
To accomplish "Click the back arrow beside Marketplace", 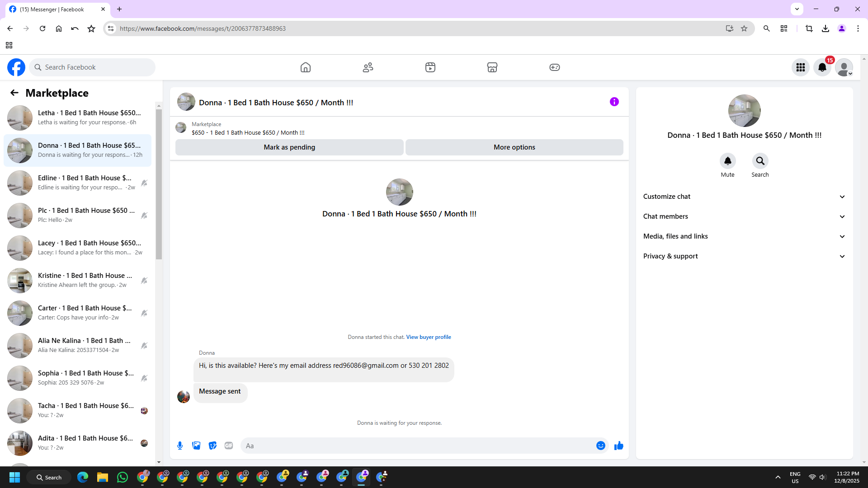I will point(14,93).
